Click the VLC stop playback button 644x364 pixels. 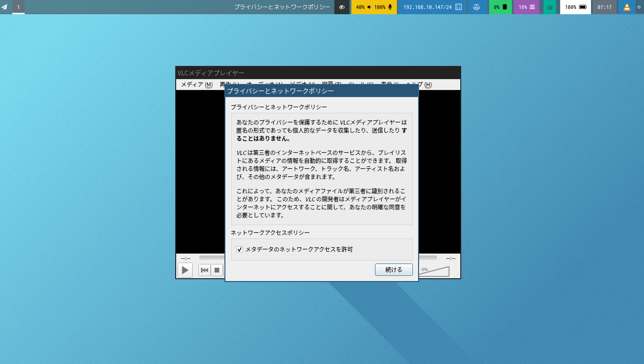click(217, 270)
